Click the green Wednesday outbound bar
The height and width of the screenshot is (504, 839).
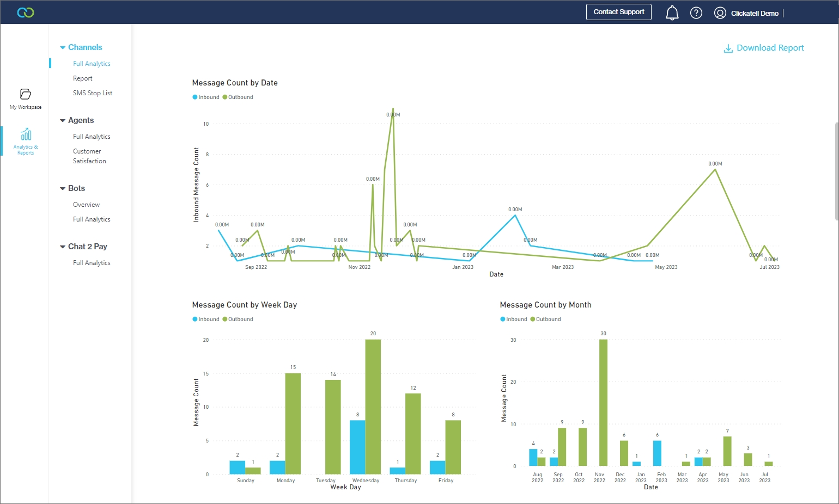(x=373, y=407)
